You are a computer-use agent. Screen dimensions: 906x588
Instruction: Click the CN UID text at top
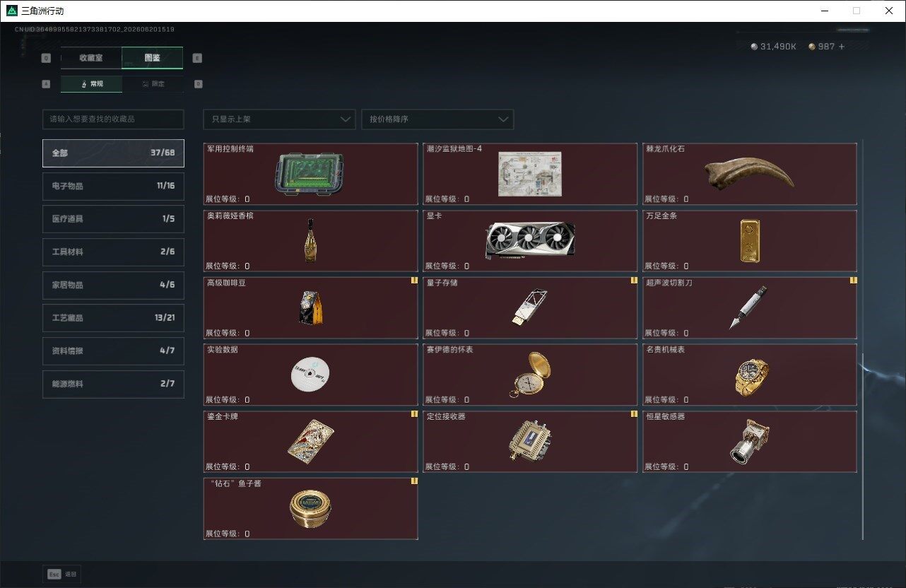(x=95, y=30)
